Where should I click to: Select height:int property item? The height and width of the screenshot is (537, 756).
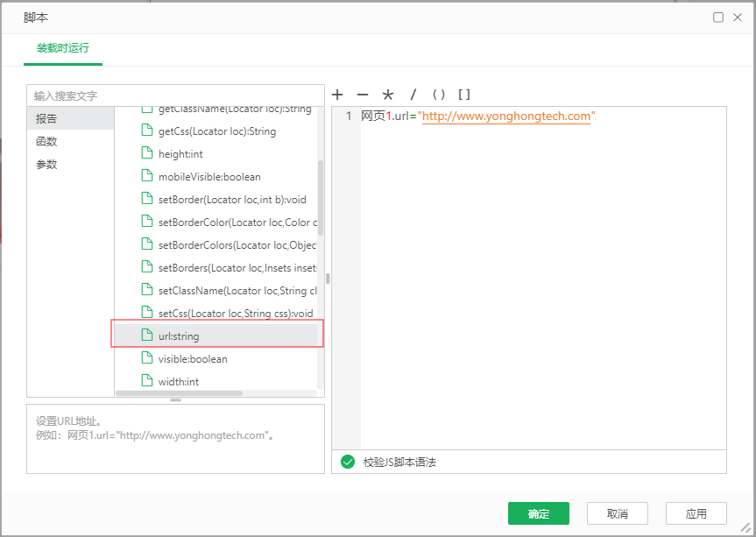point(180,154)
